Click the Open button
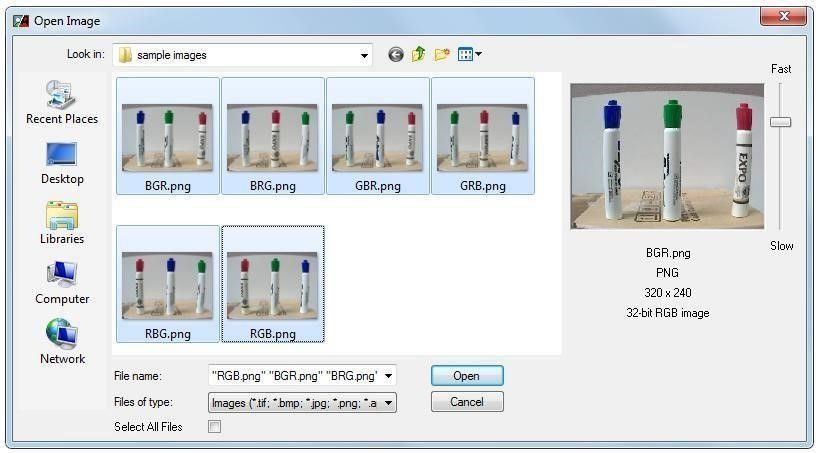This screenshot has width=820, height=453. [467, 376]
